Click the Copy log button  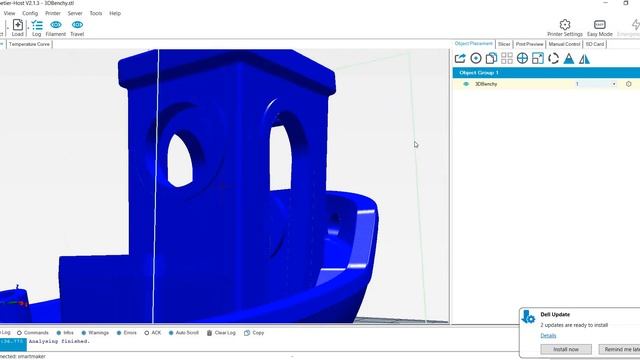pos(254,333)
